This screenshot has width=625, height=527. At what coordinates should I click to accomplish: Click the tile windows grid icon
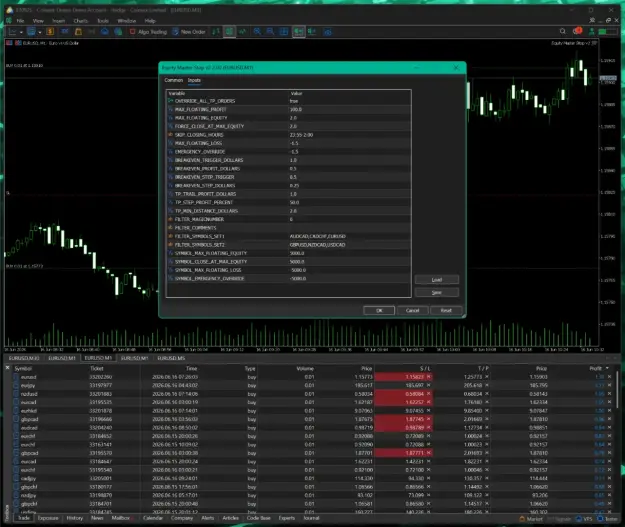tap(284, 31)
